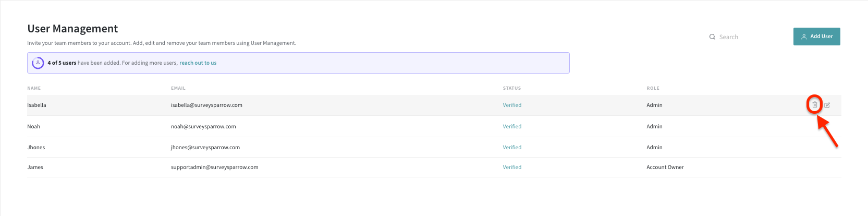Screen dimensions: 868x216
Task: Select the Isabella user name
Action: pos(36,105)
